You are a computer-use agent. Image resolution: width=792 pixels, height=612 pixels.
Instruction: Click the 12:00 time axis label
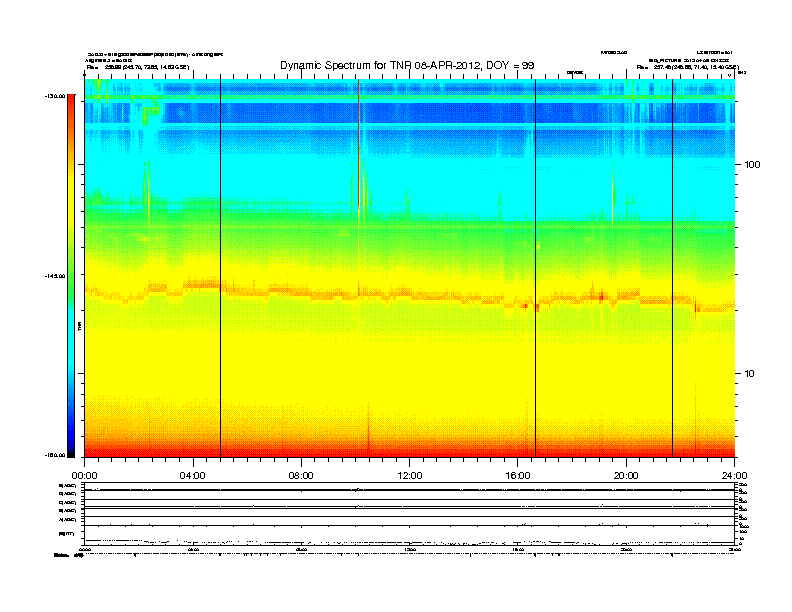click(409, 475)
